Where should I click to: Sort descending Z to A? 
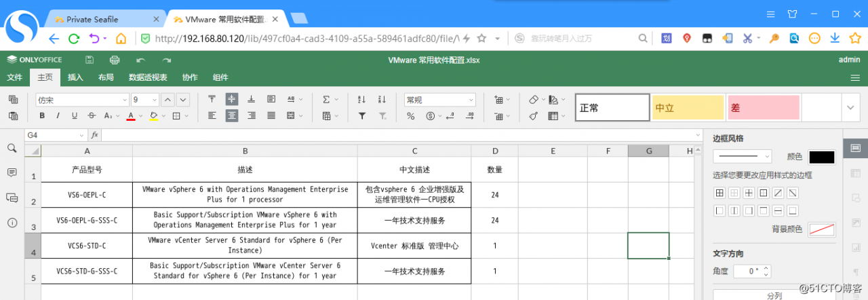pos(382,100)
